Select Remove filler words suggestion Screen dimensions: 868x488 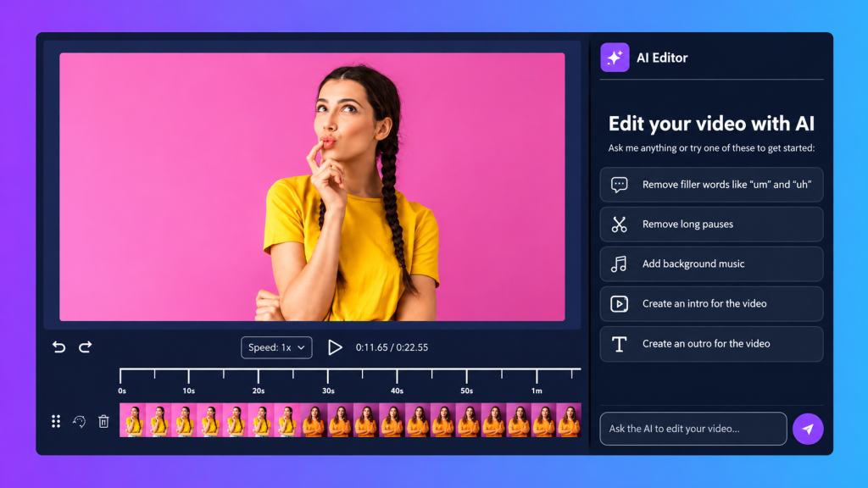pyautogui.click(x=711, y=184)
